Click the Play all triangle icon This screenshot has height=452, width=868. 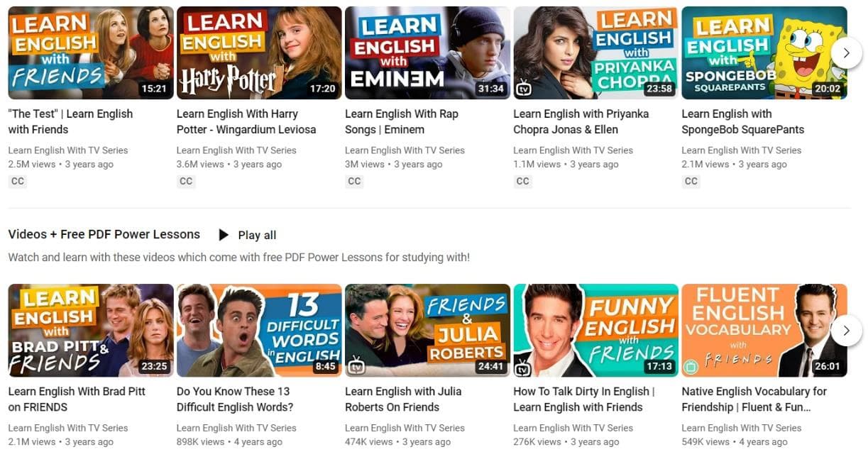tap(224, 235)
